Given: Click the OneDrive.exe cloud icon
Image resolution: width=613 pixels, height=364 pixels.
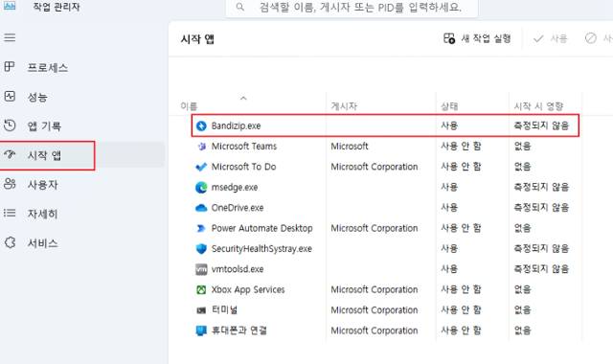Looking at the screenshot, I should [201, 208].
